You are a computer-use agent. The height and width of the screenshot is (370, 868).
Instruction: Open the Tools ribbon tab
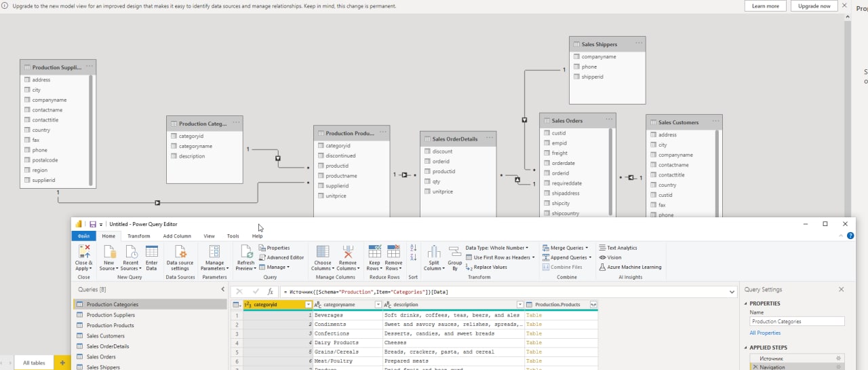point(233,236)
